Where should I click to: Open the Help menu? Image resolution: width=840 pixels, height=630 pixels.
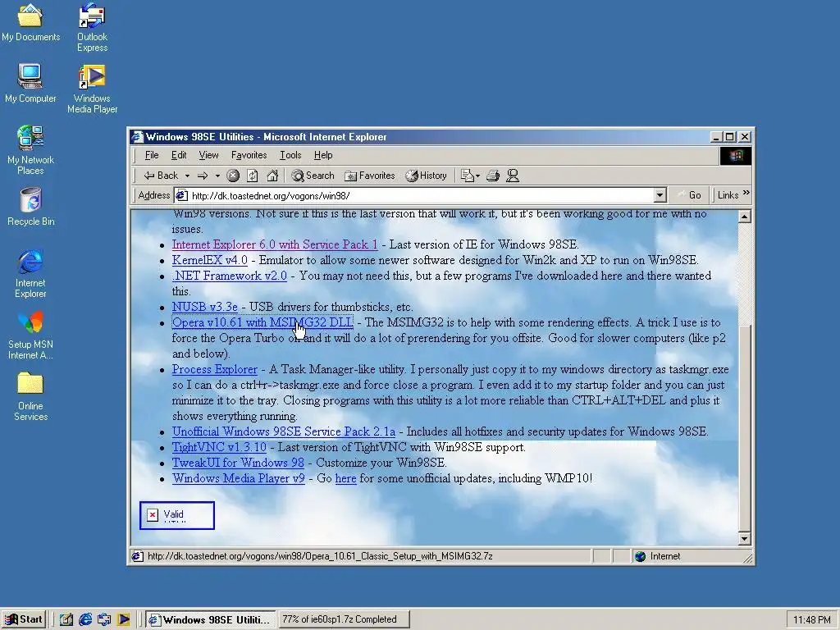[x=323, y=155]
